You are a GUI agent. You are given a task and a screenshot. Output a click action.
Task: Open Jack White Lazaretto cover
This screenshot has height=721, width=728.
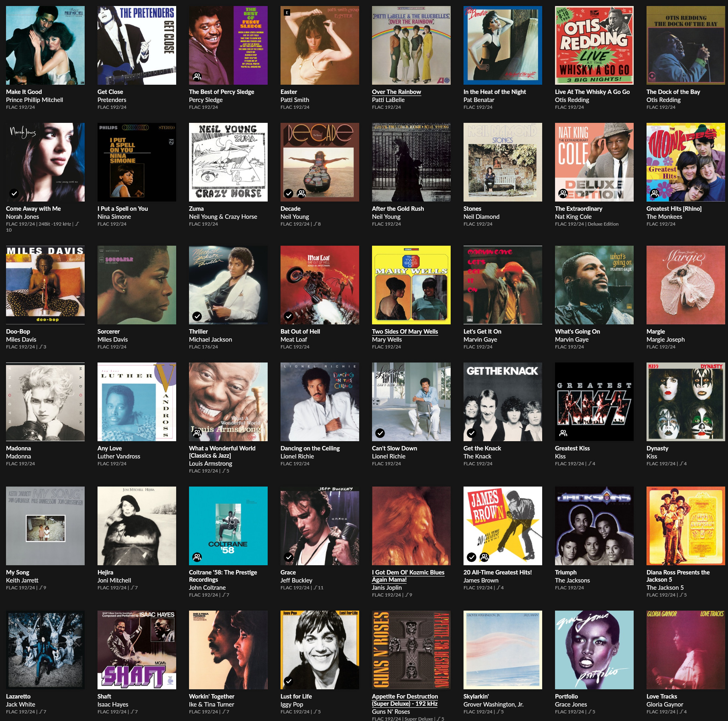45,650
